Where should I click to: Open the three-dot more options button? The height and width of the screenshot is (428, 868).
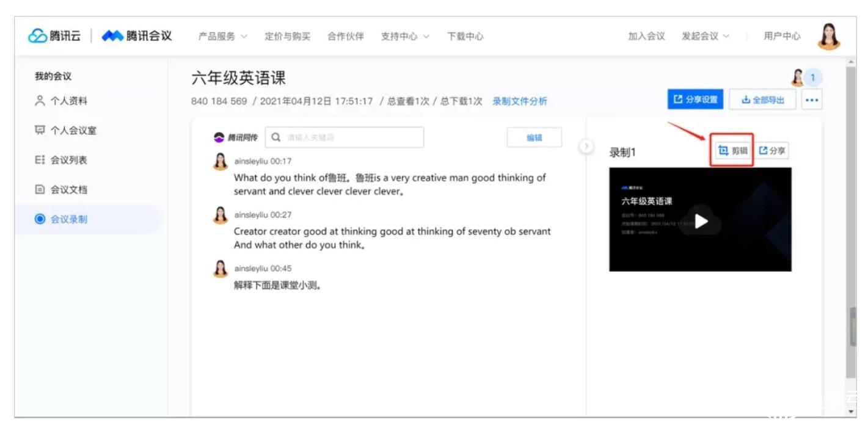(x=811, y=100)
